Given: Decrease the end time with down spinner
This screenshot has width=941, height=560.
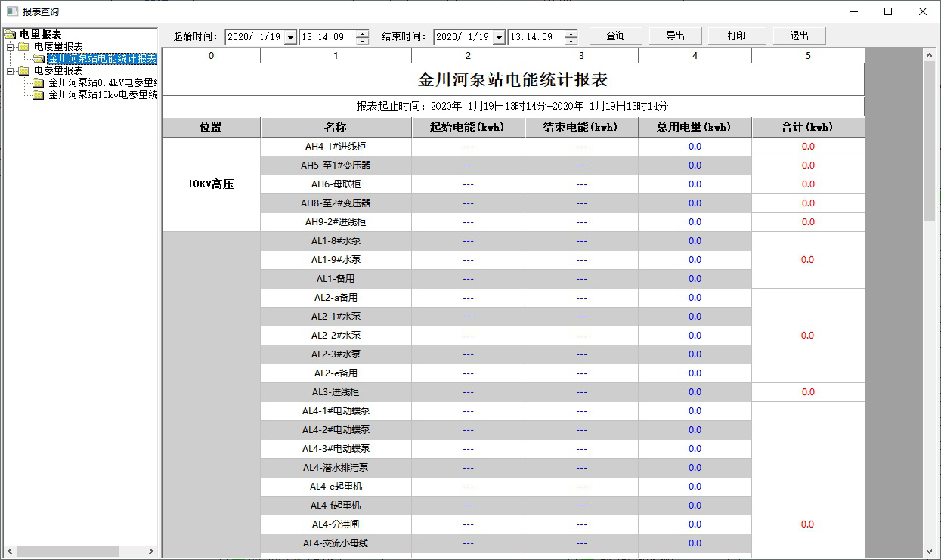Looking at the screenshot, I should [571, 41].
